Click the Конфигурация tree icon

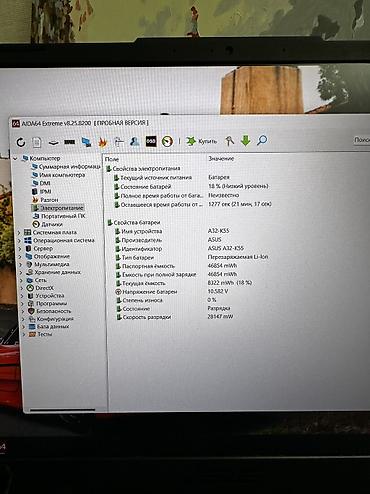point(32,319)
